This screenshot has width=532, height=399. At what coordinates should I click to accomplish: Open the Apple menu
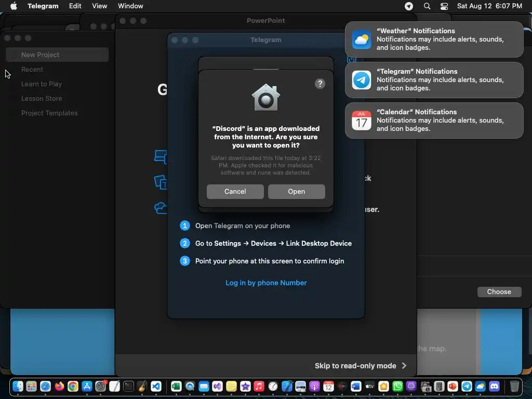[14, 6]
